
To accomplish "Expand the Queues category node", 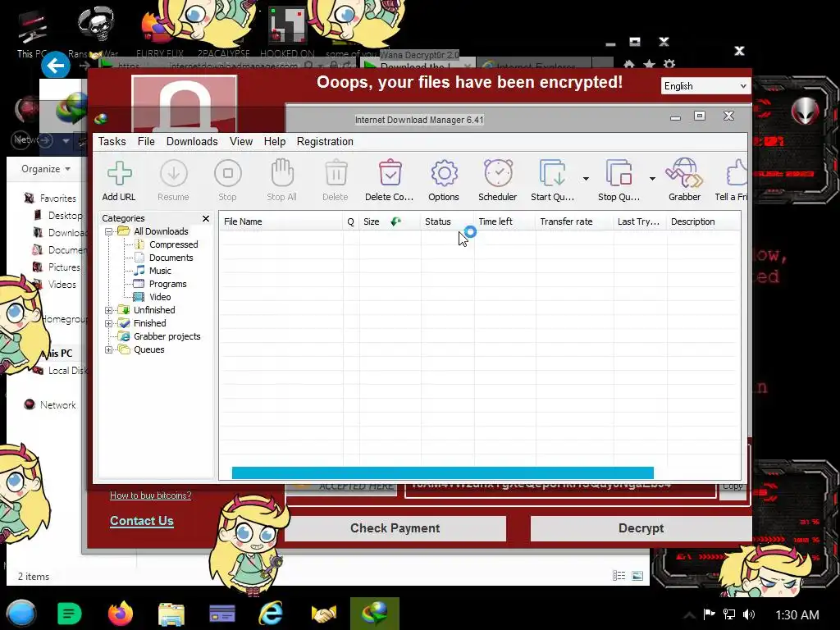I will [109, 349].
